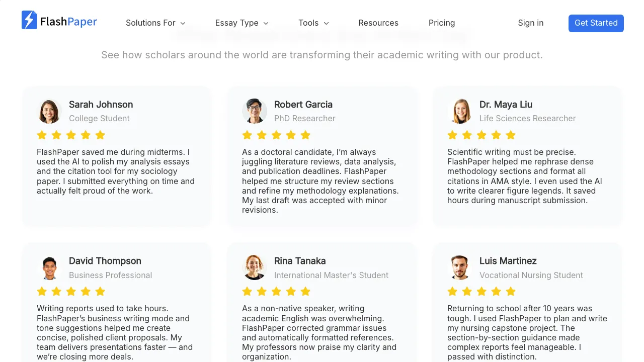This screenshot has height=362, width=644.
Task: Expand the Solutions For dropdown
Action: (x=155, y=23)
